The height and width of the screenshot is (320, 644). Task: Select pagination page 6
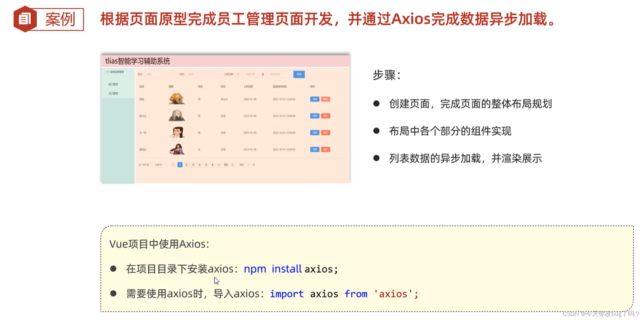[x=212, y=165]
